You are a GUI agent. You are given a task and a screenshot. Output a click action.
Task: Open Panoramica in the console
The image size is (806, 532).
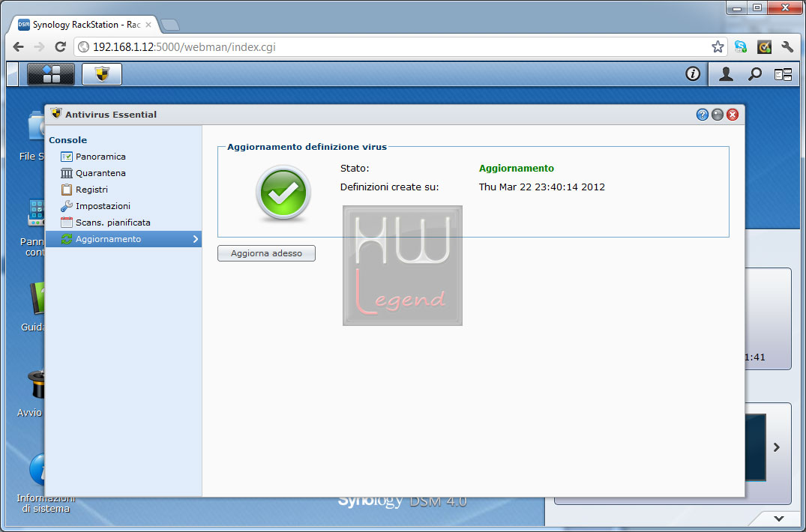[x=124, y=157]
